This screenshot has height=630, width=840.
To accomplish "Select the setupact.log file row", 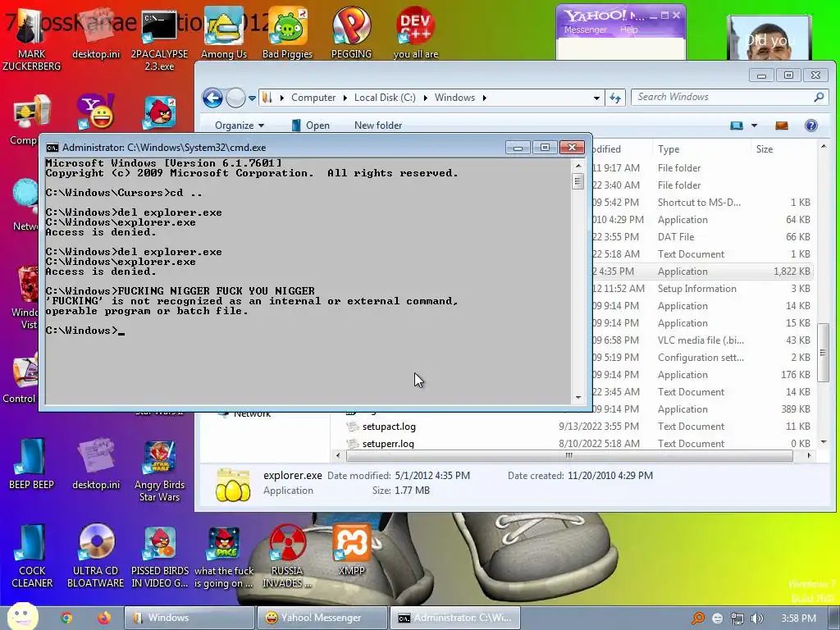I will pos(580,427).
